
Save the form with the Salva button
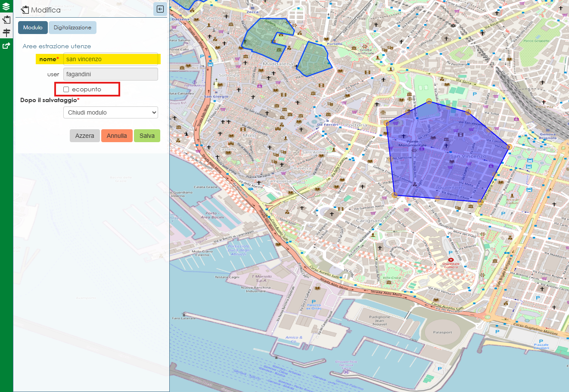pyautogui.click(x=147, y=136)
